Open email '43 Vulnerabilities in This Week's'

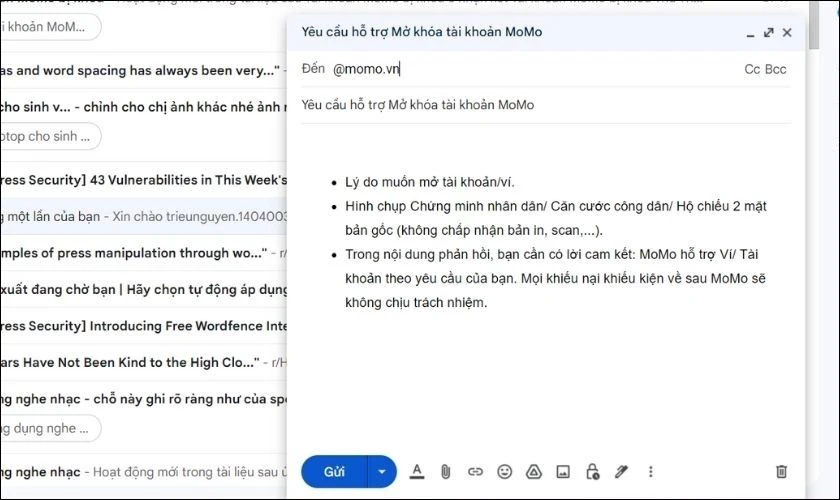tap(144, 180)
